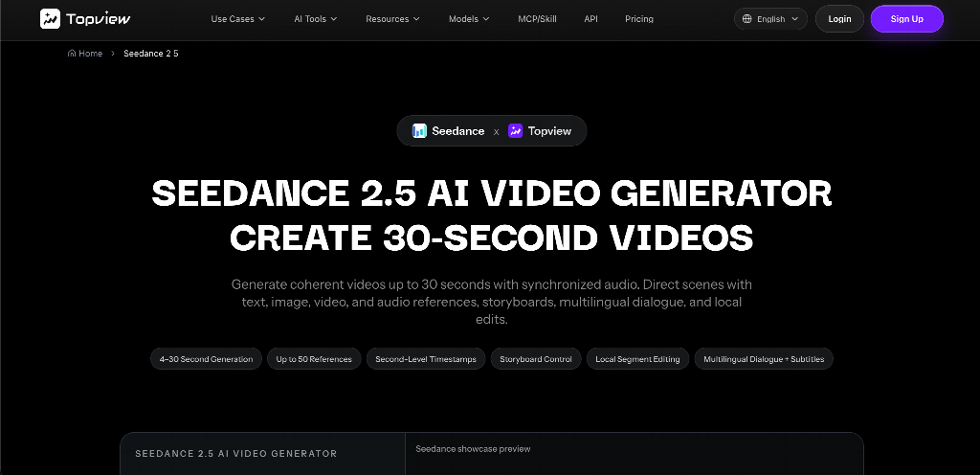Click the purple Topview icon in badge
The image size is (980, 475).
[x=515, y=130]
